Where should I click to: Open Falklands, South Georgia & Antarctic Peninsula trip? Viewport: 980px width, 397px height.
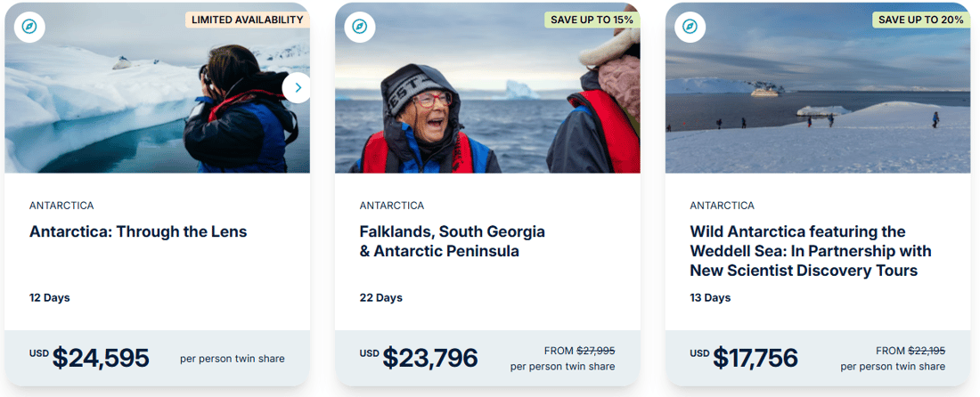pyautogui.click(x=452, y=241)
